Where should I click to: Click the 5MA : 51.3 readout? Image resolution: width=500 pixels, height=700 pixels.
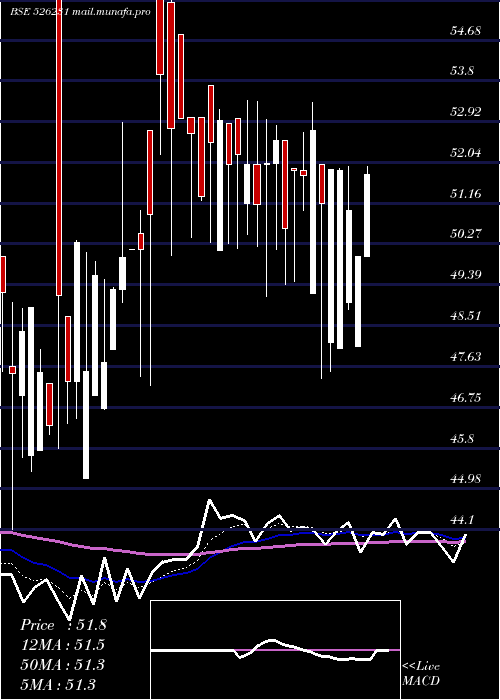(58, 684)
